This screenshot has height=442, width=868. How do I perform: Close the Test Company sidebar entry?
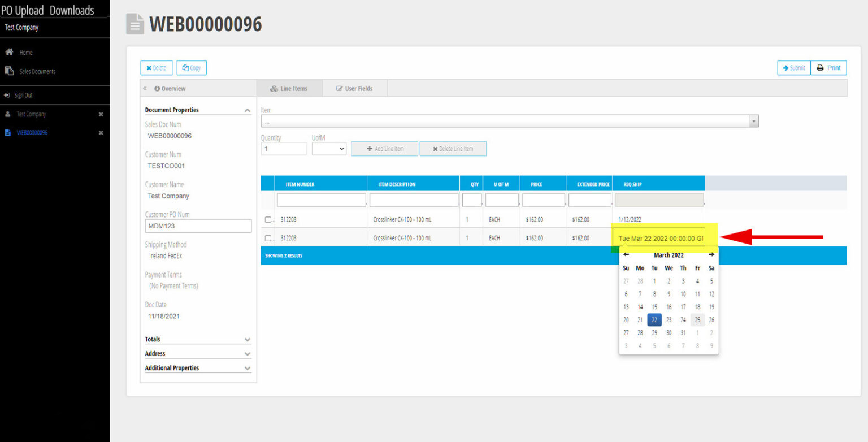click(101, 114)
